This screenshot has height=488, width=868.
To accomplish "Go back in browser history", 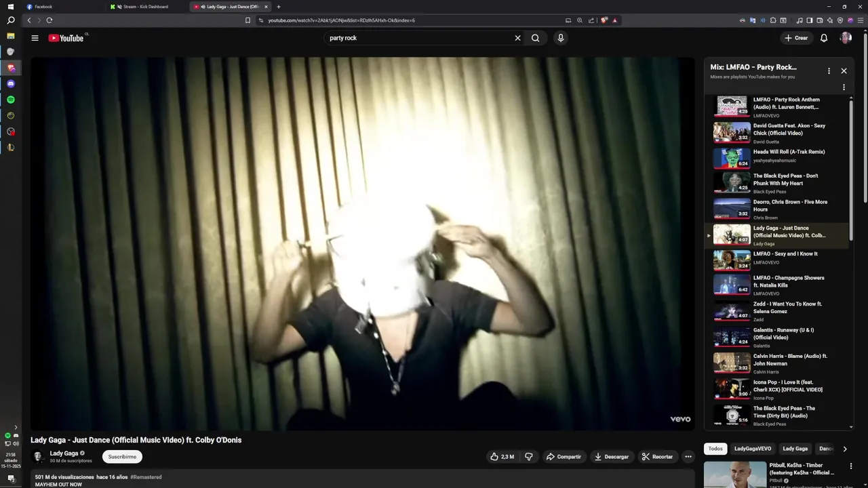I will (28, 20).
